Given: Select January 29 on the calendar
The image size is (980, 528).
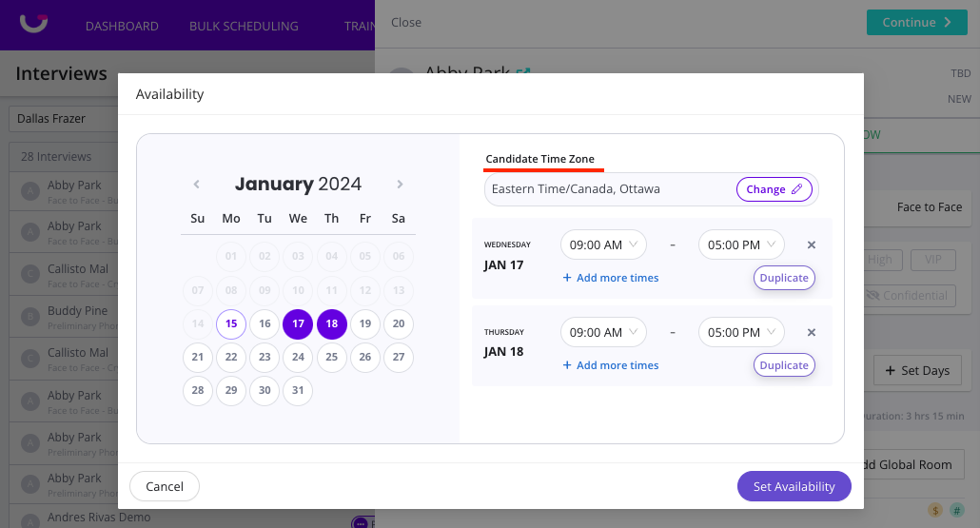Looking at the screenshot, I should [231, 391].
